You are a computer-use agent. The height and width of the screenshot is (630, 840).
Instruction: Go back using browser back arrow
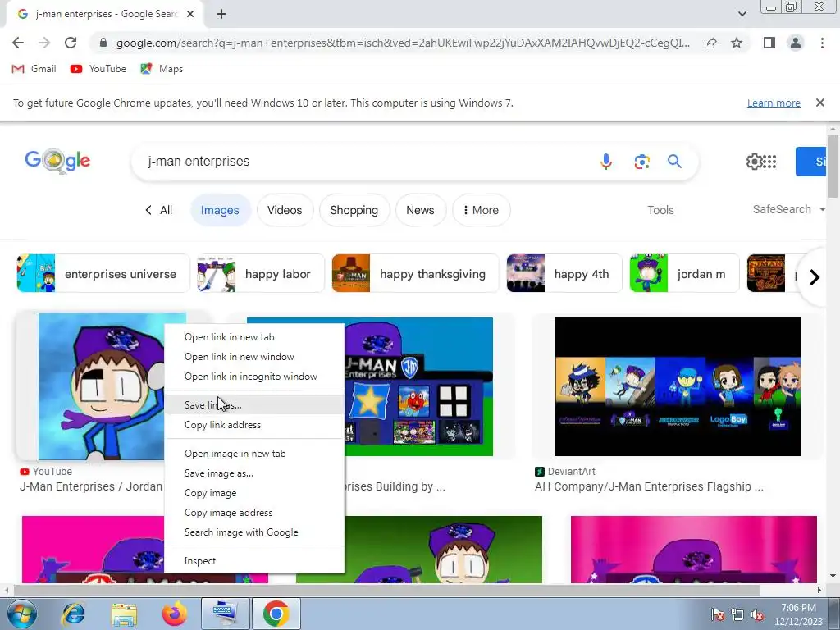coord(18,43)
